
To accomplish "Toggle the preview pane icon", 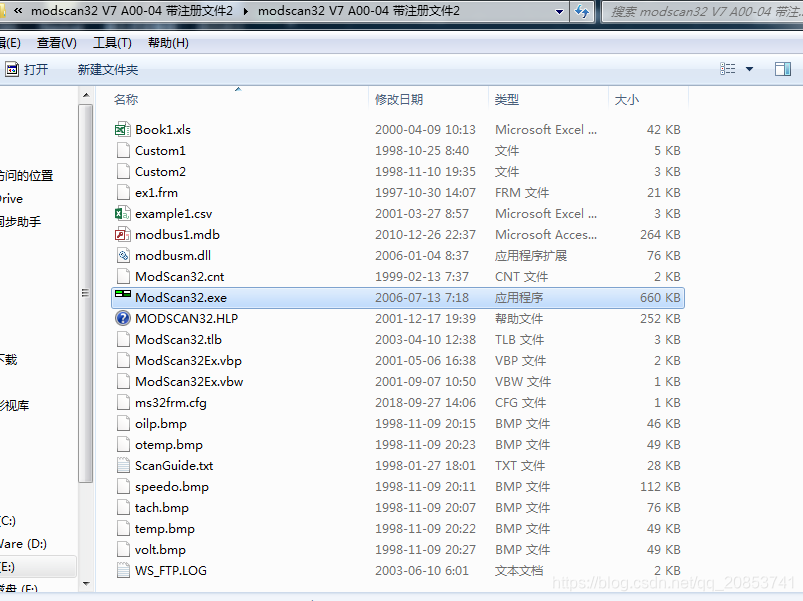I will pyautogui.click(x=783, y=69).
